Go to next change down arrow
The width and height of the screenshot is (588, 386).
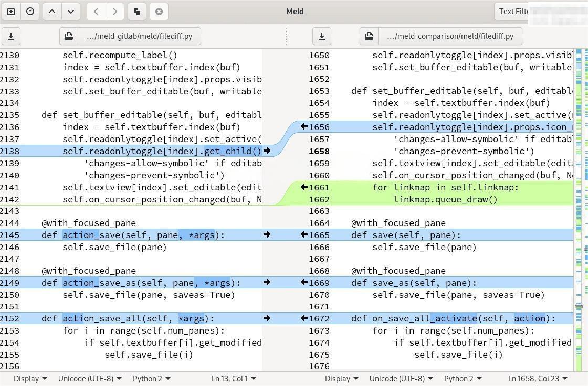point(71,11)
